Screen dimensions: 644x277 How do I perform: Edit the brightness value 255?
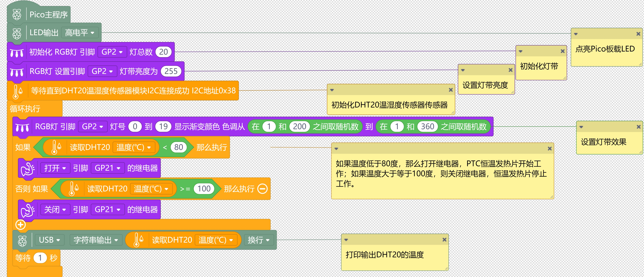click(x=171, y=71)
